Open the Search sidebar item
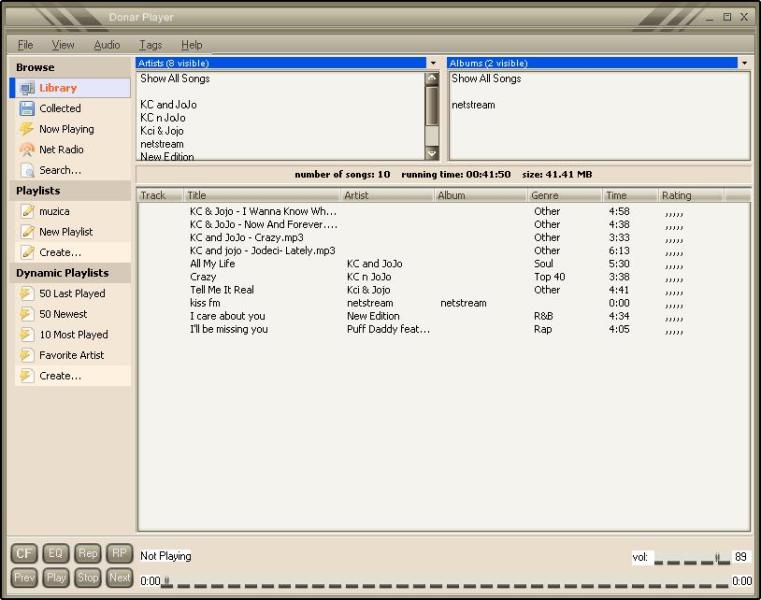The height and width of the screenshot is (600, 761). [60, 170]
